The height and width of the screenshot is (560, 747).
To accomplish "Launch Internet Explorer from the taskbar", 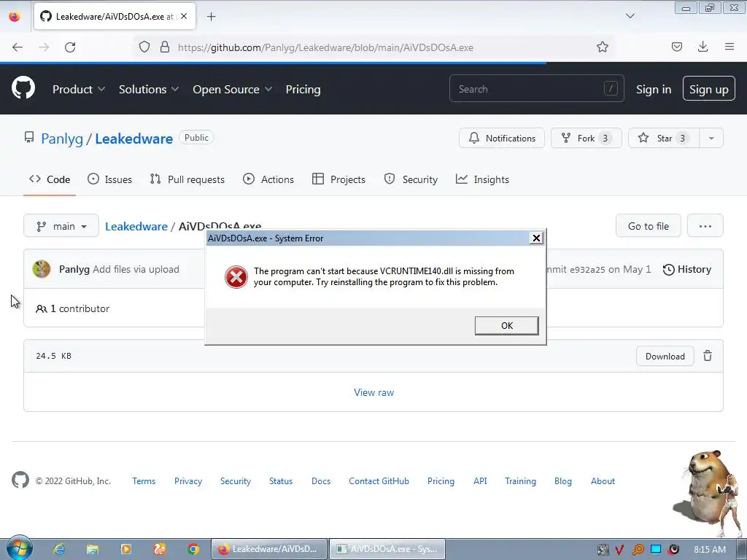I will tap(59, 549).
